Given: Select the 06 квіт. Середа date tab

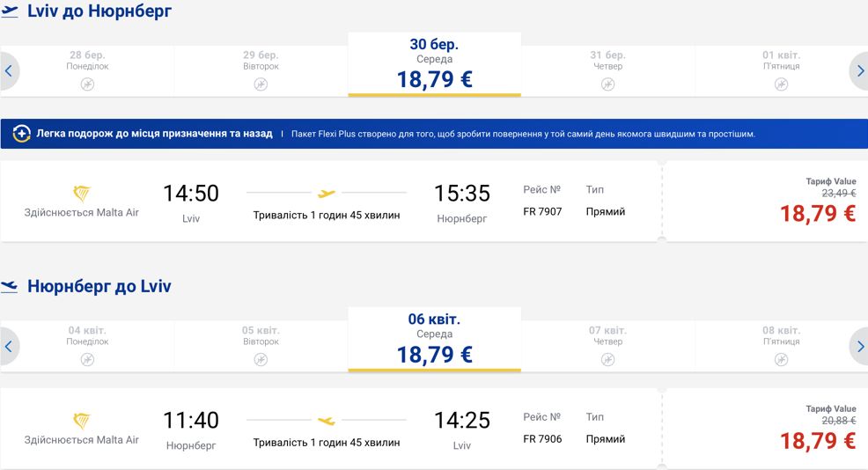Looking at the screenshot, I should [435, 340].
